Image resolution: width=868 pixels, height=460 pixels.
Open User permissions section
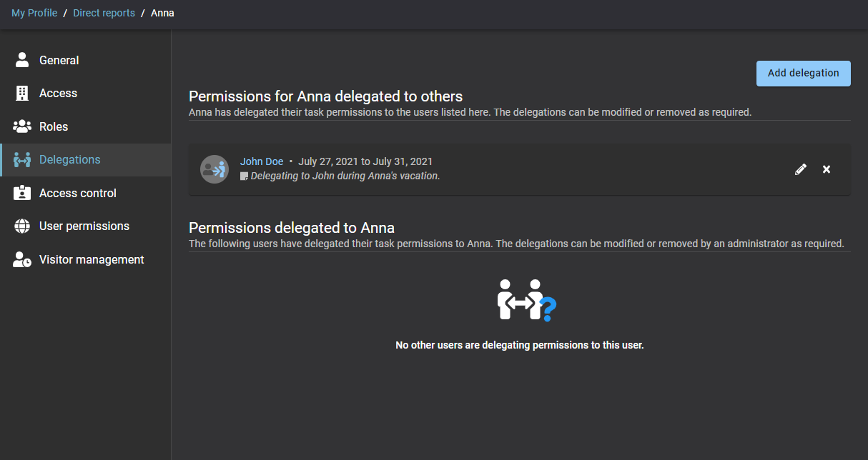pyautogui.click(x=86, y=226)
